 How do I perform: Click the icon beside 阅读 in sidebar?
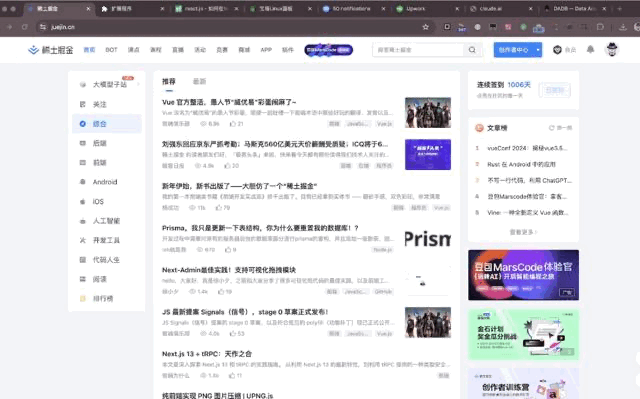(x=82, y=279)
